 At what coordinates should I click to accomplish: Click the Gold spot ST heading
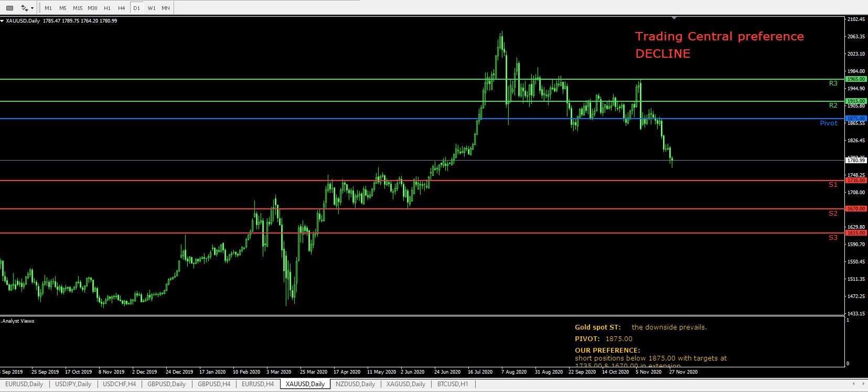click(x=597, y=327)
